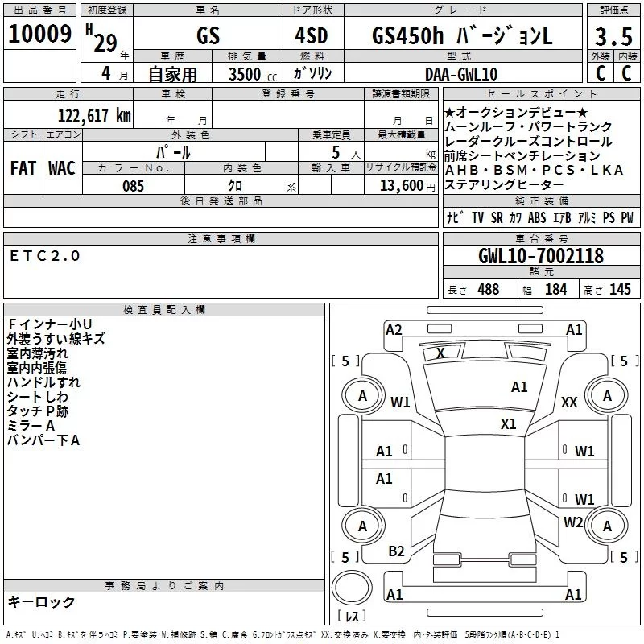Select XX mark on car diagram
Image resolution: width=644 pixels, height=644 pixels.
click(569, 402)
